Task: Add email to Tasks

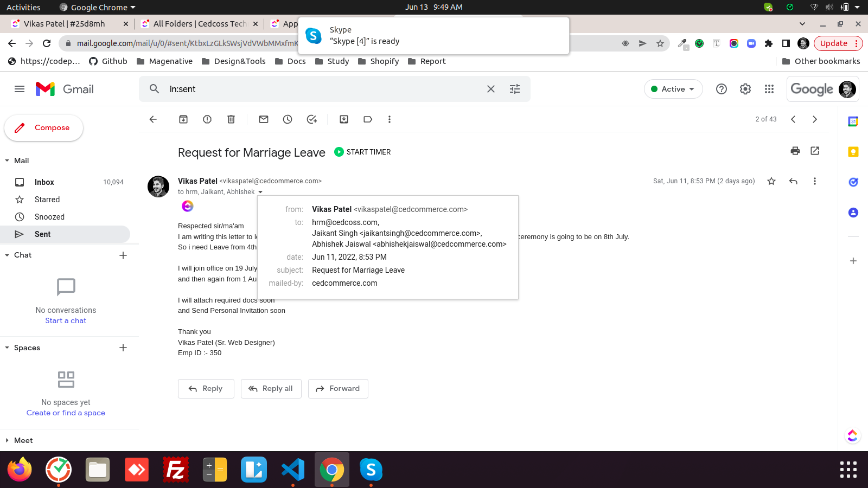Action: pos(311,119)
